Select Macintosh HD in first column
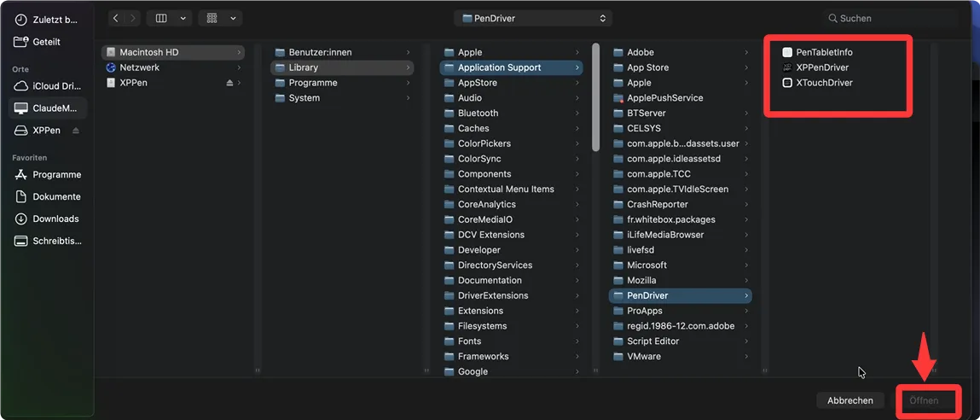 pyautogui.click(x=173, y=52)
